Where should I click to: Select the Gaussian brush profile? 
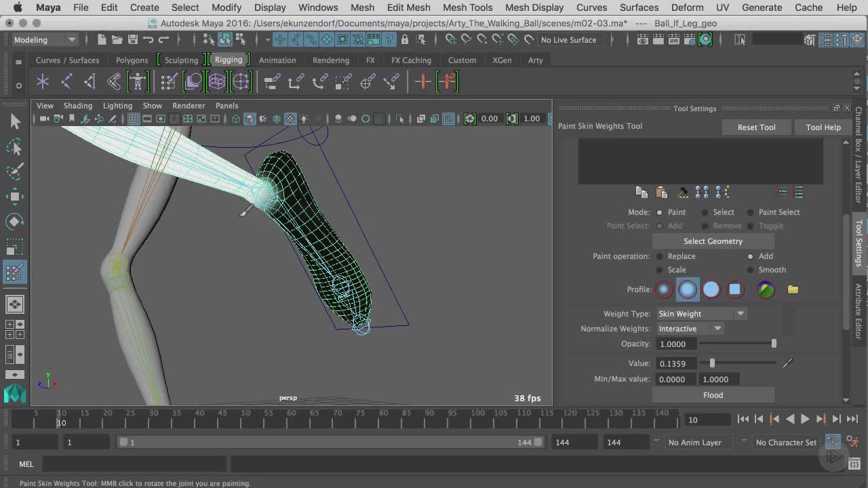(664, 289)
